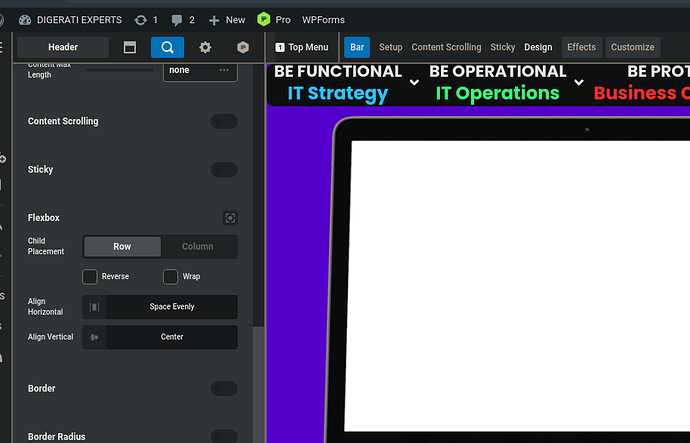Open the ellipsis options in max length field
The width and height of the screenshot is (690, 443).
pos(224,70)
